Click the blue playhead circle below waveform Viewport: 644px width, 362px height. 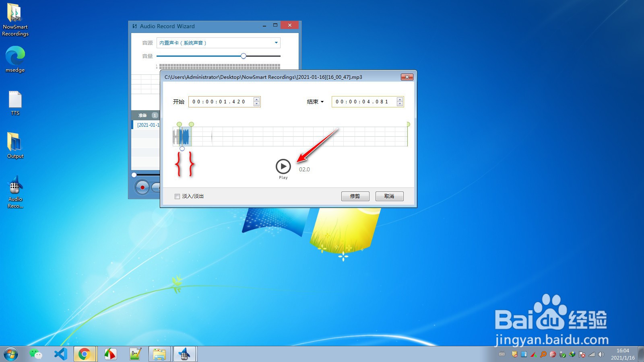tap(182, 149)
